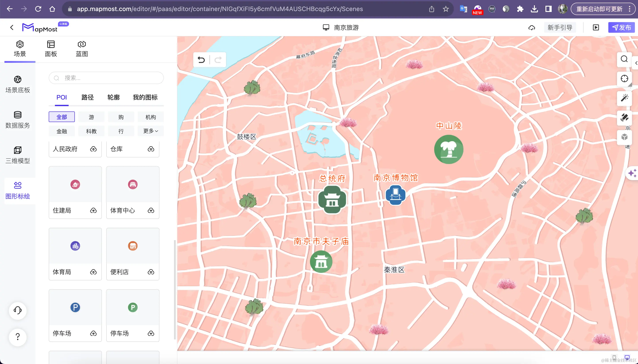
Task: Open the magic wand tool
Action: click(x=624, y=98)
